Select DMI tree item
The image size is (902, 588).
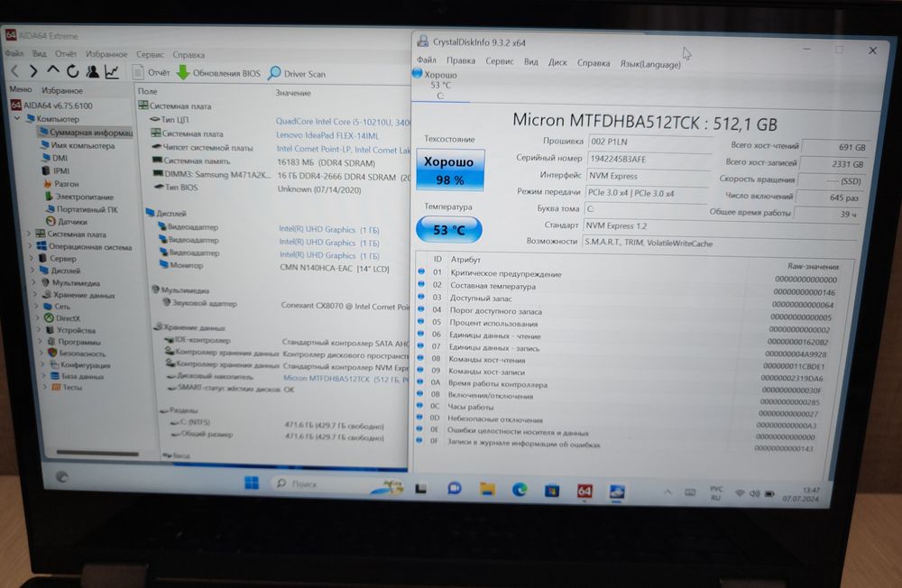click(x=55, y=158)
